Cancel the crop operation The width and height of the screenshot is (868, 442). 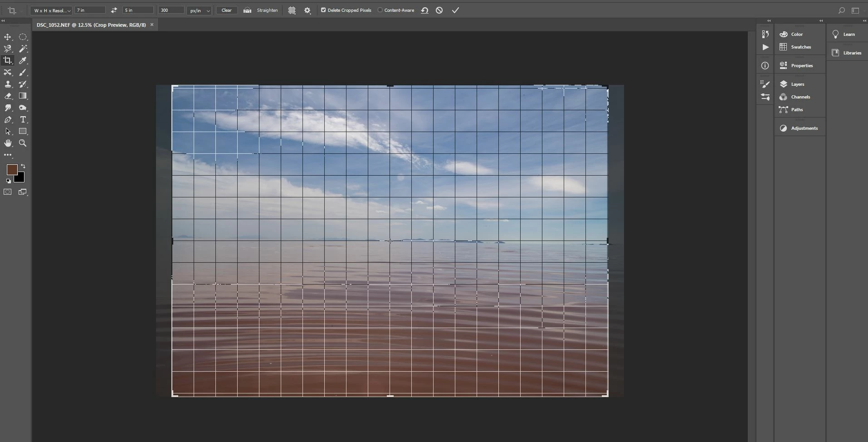439,10
